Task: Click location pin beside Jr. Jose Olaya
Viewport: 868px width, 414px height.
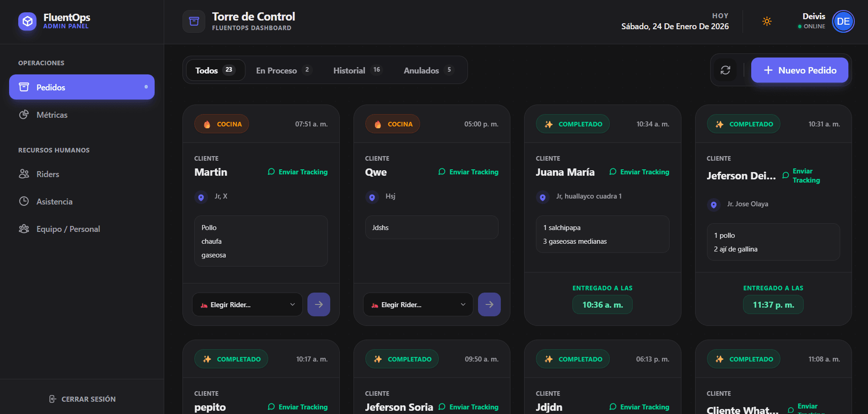Action: 713,205
